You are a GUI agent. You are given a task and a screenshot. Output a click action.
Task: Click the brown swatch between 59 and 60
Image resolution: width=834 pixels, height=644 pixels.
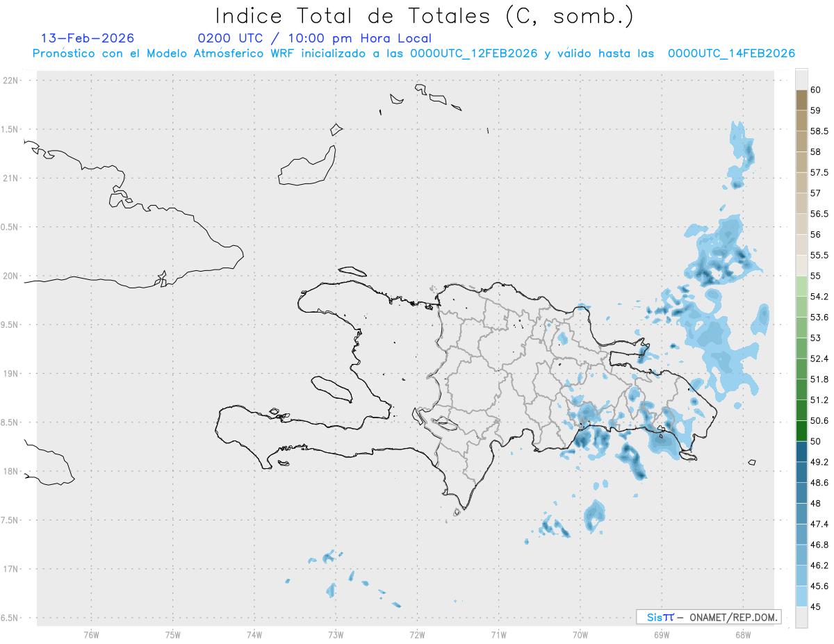pos(801,100)
